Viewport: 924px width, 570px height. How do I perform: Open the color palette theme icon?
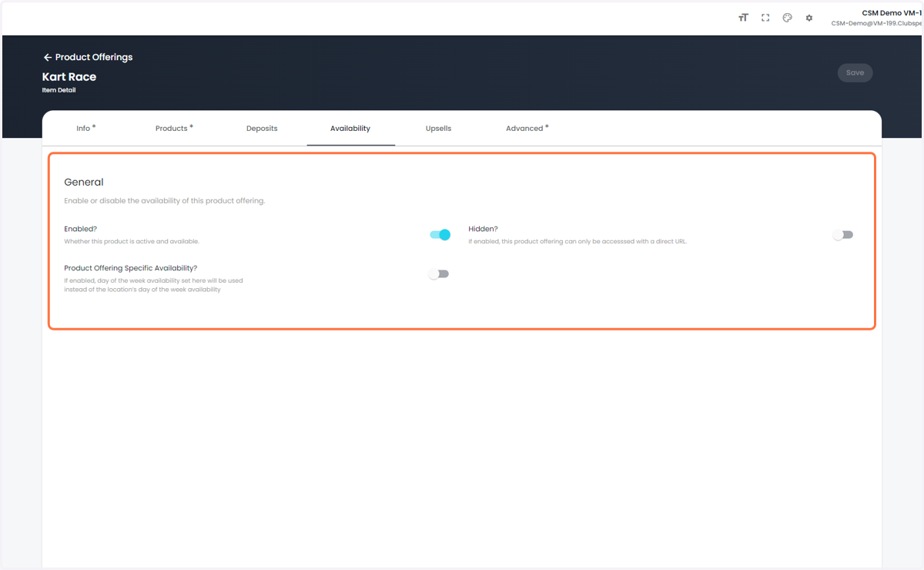pyautogui.click(x=787, y=18)
